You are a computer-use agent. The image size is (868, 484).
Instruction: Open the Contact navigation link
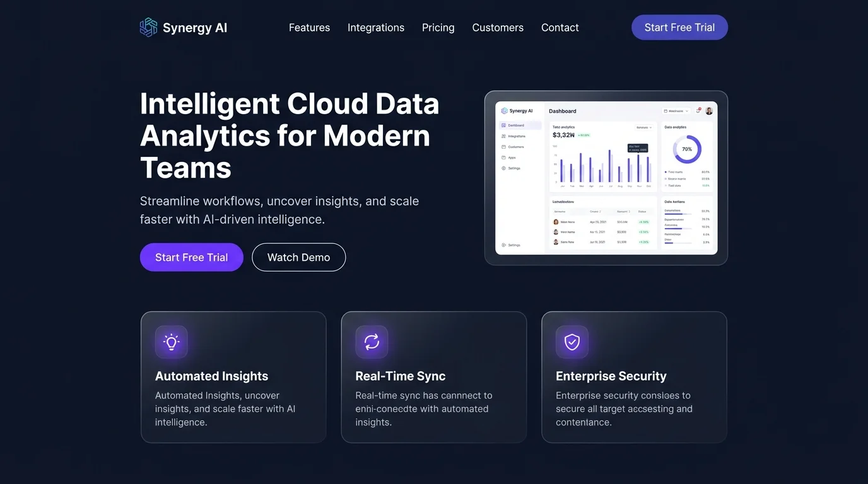[x=560, y=28]
